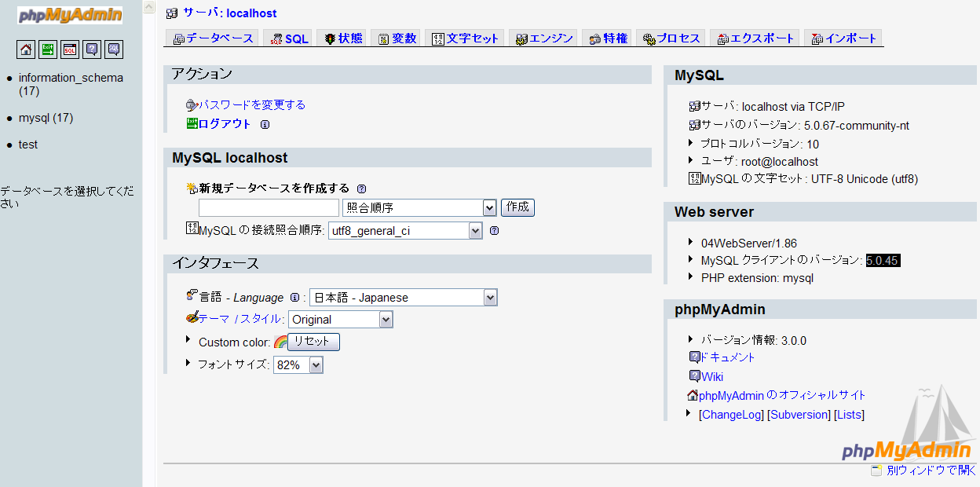Click the green Logout icon in sidebar

pos(48,49)
